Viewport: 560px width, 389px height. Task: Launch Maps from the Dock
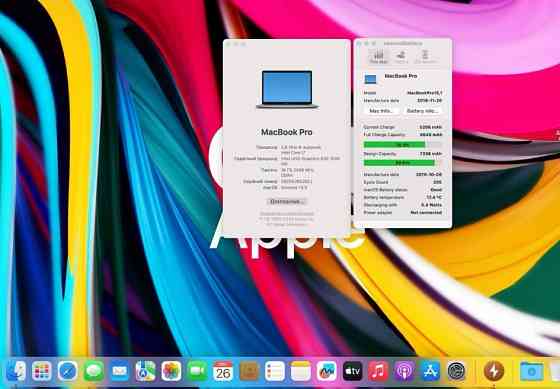pyautogui.click(x=145, y=371)
